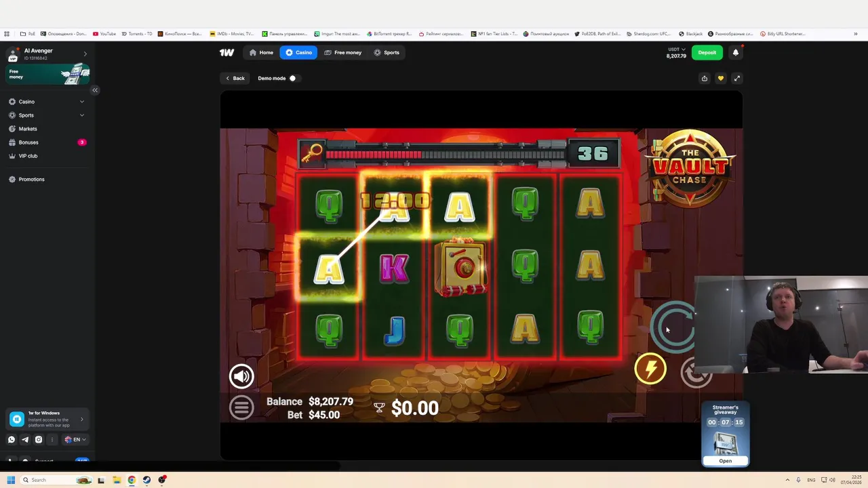The width and height of the screenshot is (868, 488).
Task: Click the 1W logo in the header
Action: tap(226, 52)
